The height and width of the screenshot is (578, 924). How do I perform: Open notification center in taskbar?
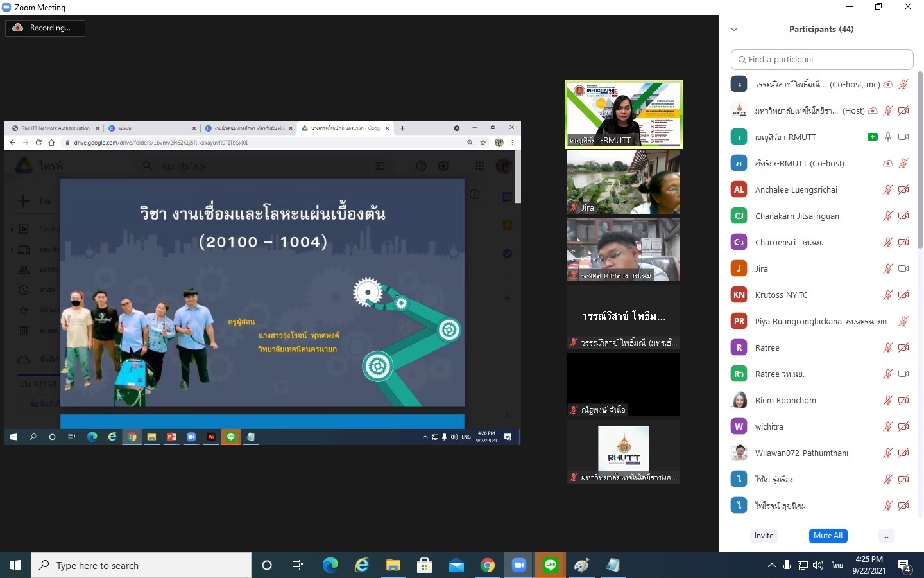[x=905, y=566]
